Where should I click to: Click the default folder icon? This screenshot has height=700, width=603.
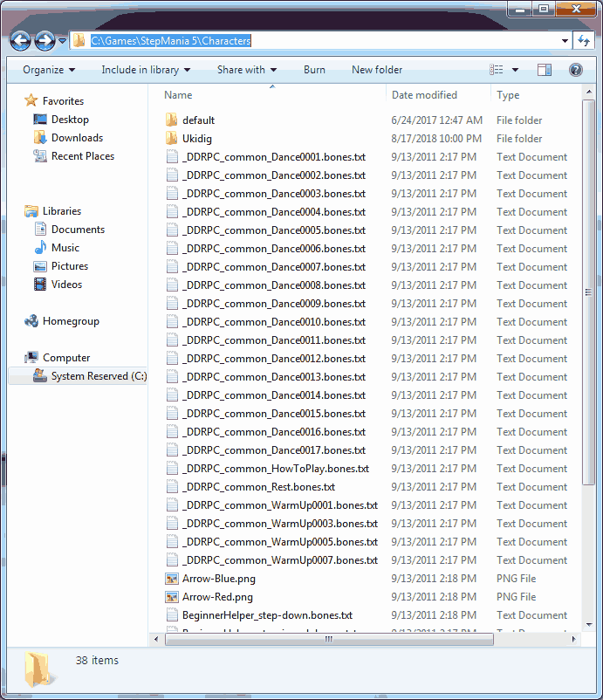171,120
